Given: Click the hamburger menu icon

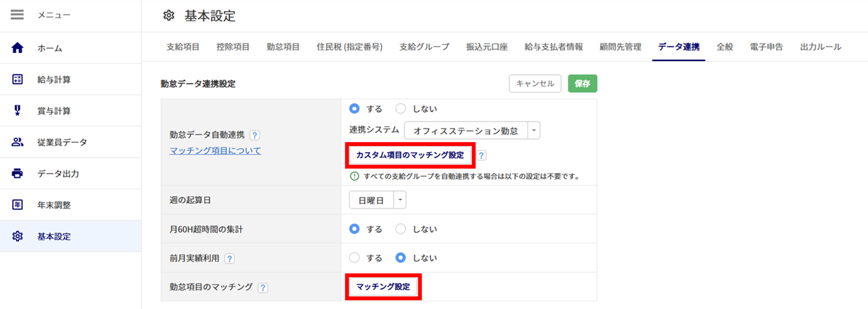Looking at the screenshot, I should coord(18,15).
